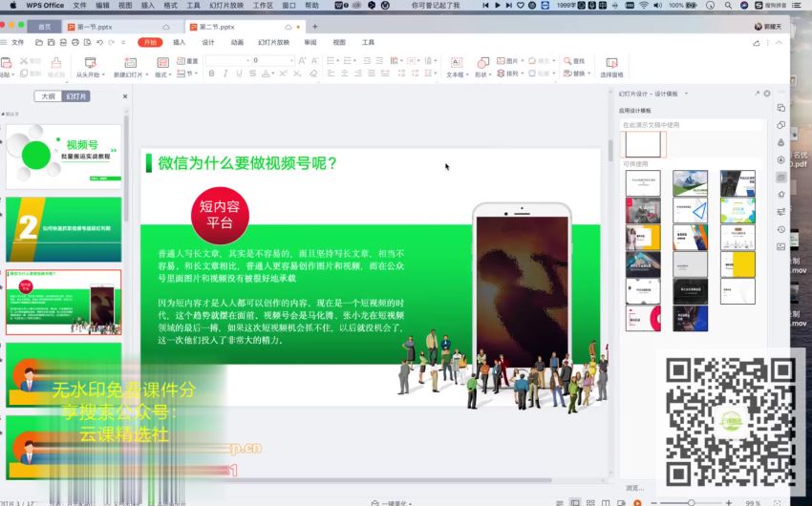
Task: Click the Underline formatting icon
Action: coord(239,74)
